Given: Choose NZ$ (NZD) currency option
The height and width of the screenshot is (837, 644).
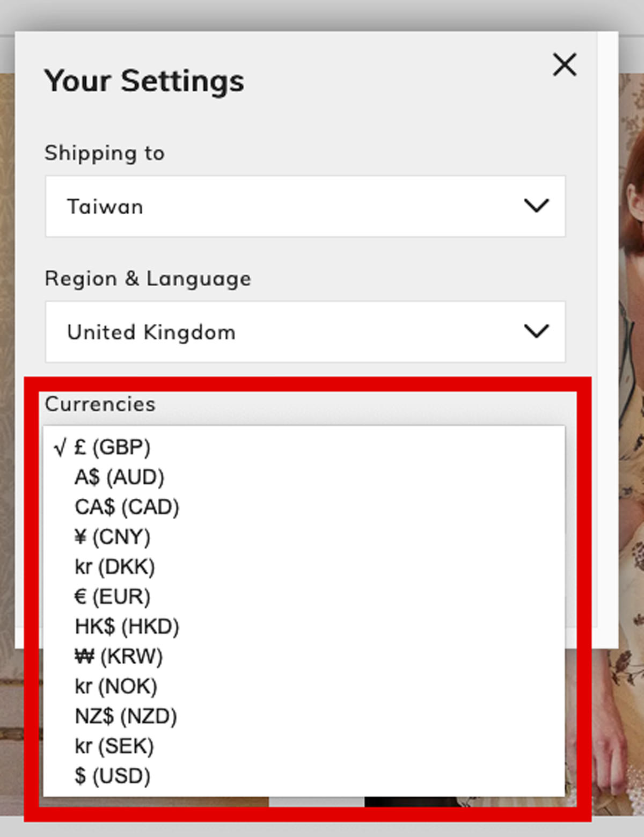Looking at the screenshot, I should [126, 716].
